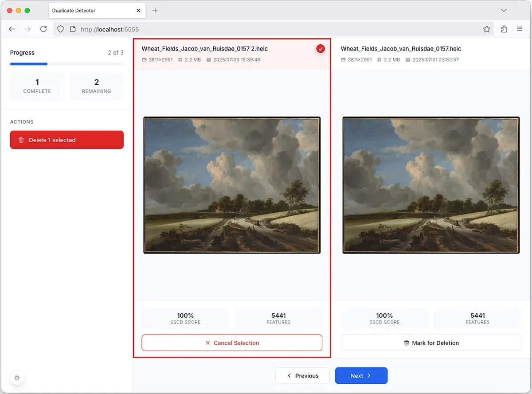Click filename Wheat_Fields_Jacob_van_Ruisdae_0157.heic

click(x=401, y=49)
